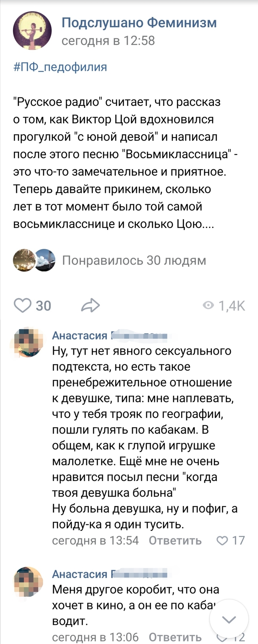This screenshot has height=644, width=258.
Task: Open the first comment's timestamp 13:54
Action: point(95,540)
